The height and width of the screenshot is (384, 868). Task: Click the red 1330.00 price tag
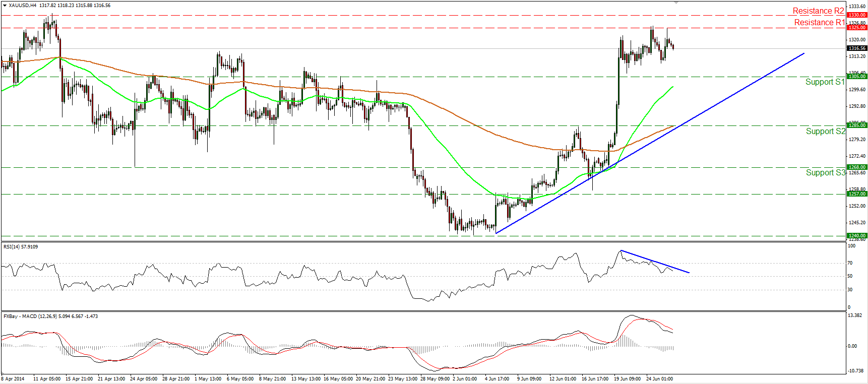coord(857,15)
